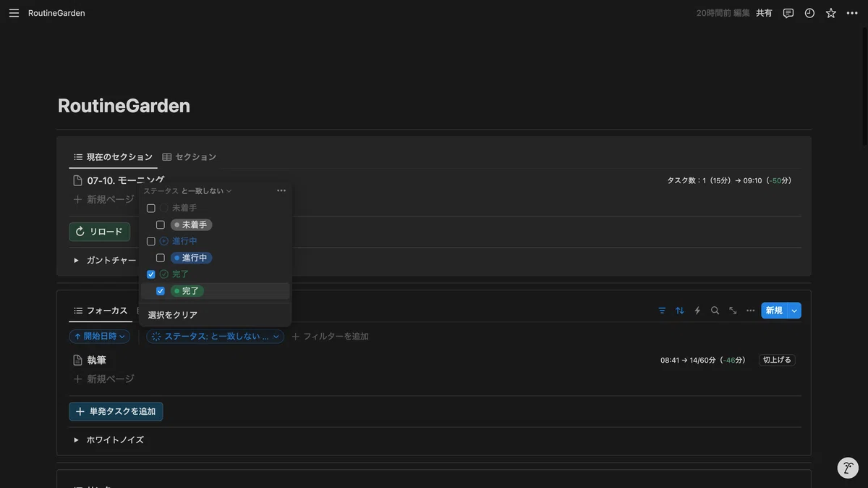View page update history clock icon

tap(809, 13)
